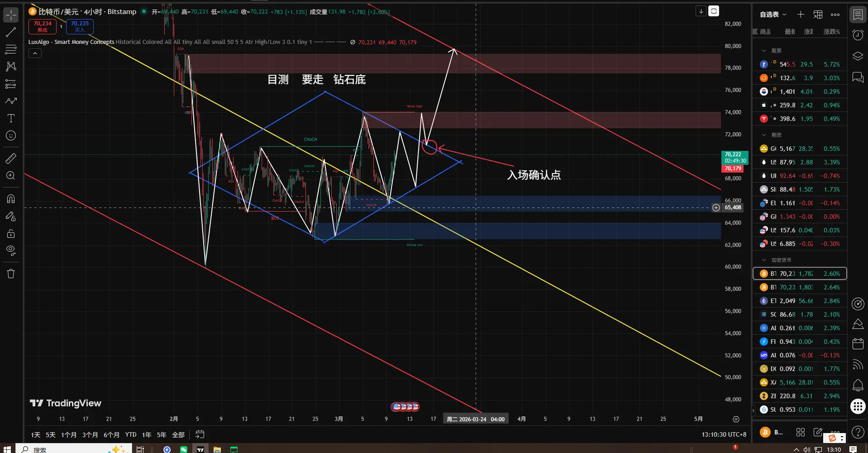
Task: Toggle magnet mode for drawings
Action: 11,199
